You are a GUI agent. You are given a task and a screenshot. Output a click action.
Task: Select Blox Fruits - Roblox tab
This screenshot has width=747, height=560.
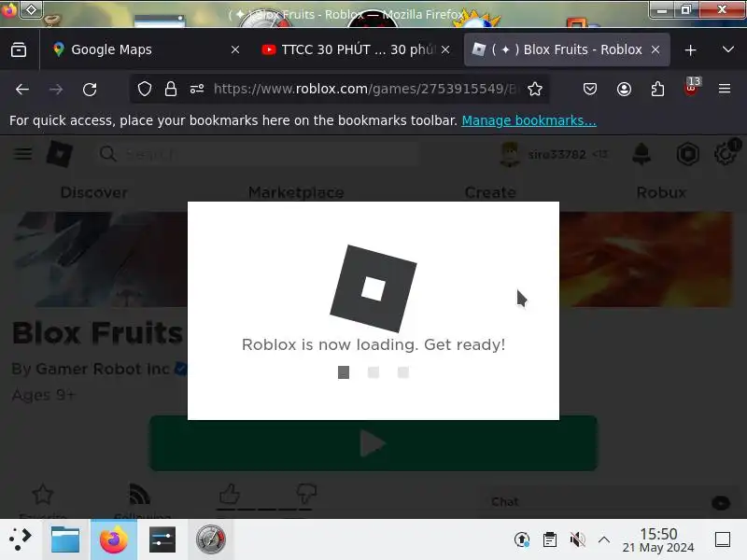pyautogui.click(x=567, y=49)
